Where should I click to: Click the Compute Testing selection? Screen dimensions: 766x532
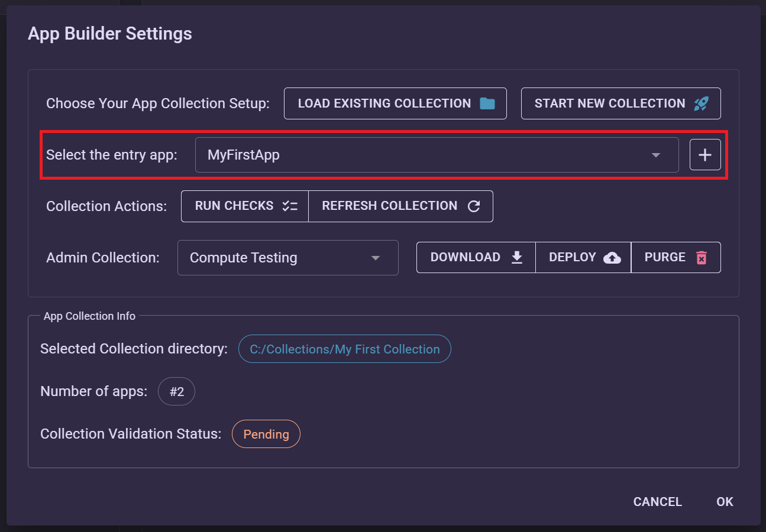click(243, 258)
